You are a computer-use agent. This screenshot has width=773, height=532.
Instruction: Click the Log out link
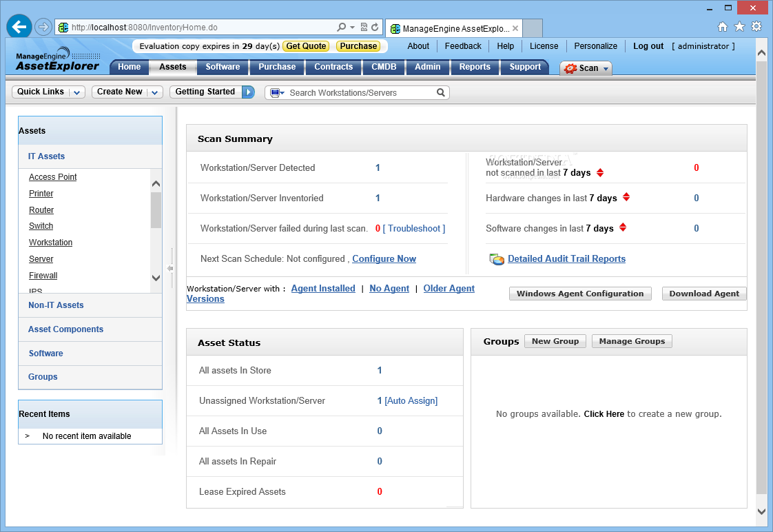(648, 46)
